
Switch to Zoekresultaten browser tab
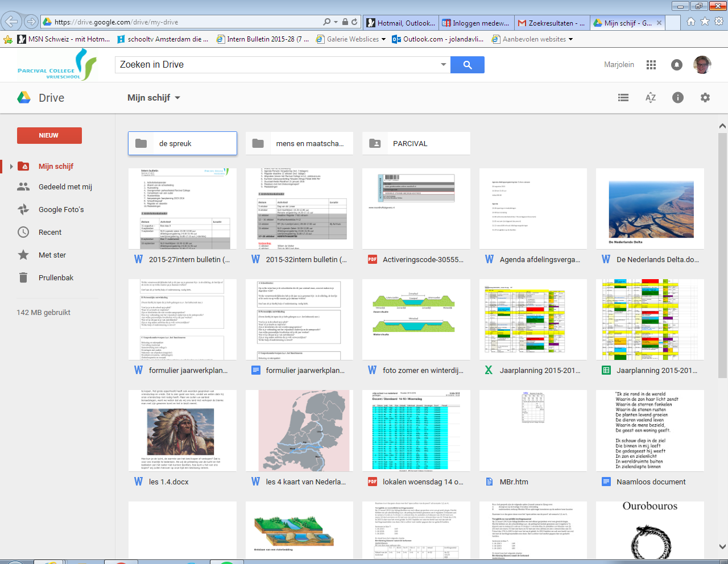[x=551, y=23]
